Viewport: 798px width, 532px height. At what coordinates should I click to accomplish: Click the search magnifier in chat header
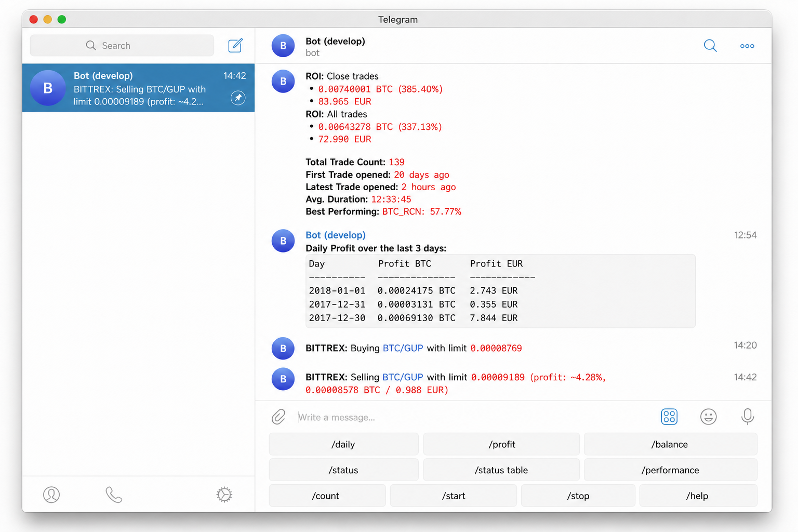pos(710,46)
